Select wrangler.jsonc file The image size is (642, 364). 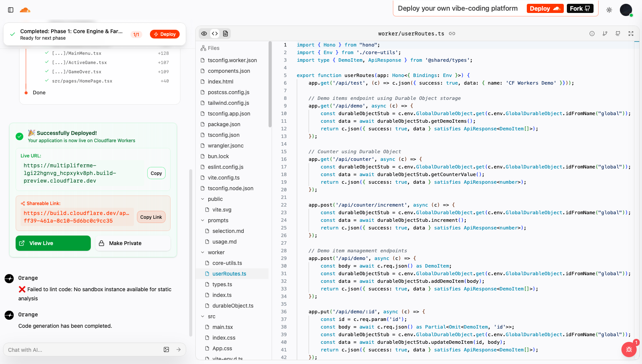pyautogui.click(x=225, y=146)
